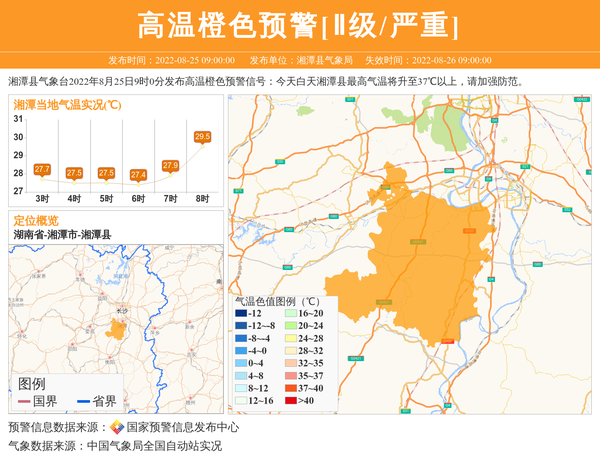
Task: Click the 湖南省-湘潭市-湘潭县 location text
Action: coord(62,234)
